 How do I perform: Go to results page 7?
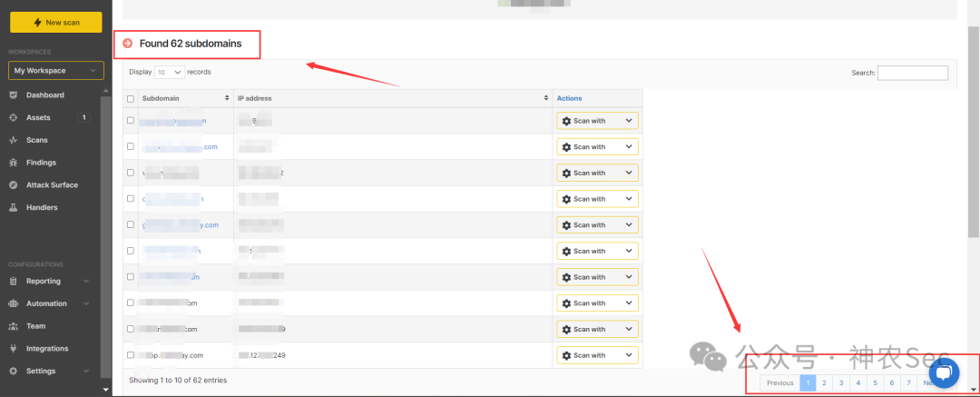point(908,383)
